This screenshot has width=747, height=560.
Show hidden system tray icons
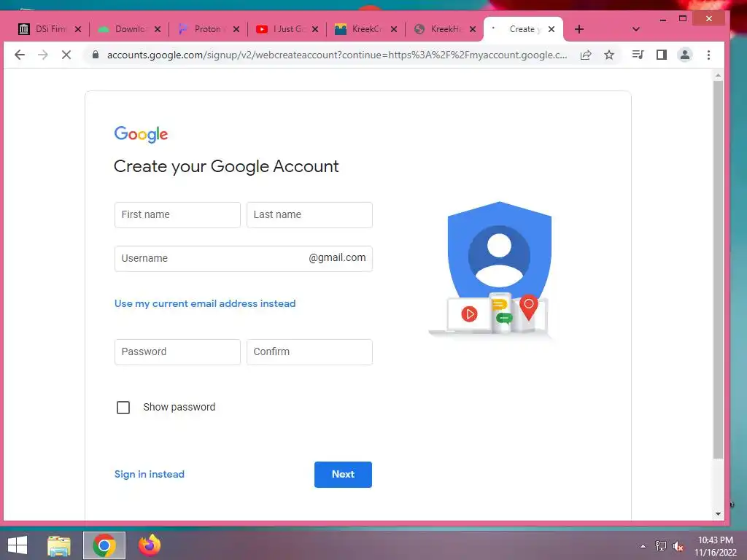click(x=643, y=546)
